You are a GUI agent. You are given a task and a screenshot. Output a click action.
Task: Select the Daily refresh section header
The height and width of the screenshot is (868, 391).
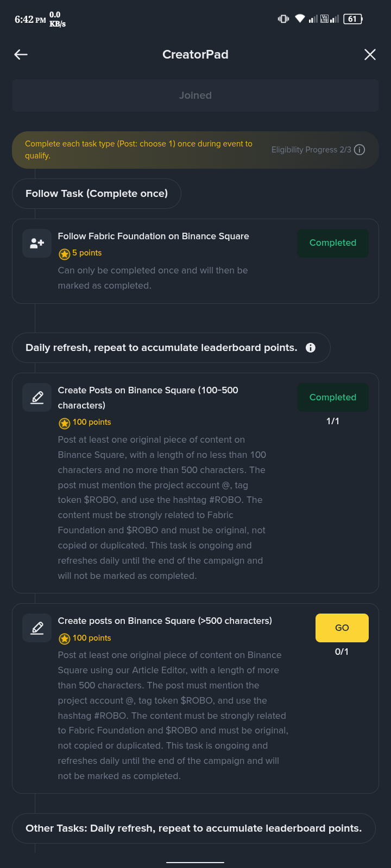161,348
